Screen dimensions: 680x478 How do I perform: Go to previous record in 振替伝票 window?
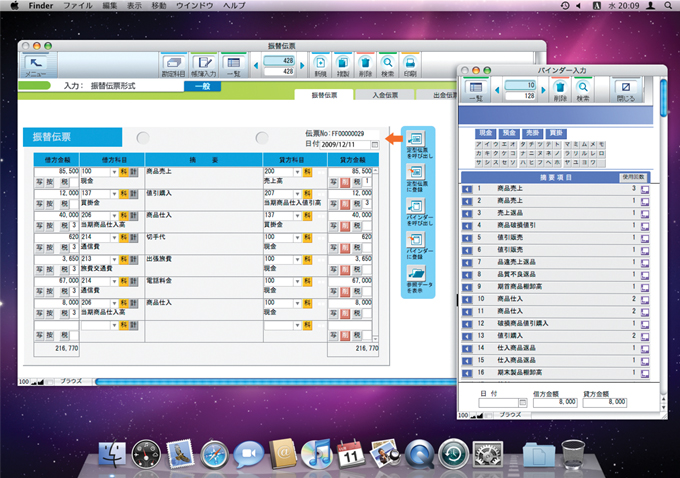pyautogui.click(x=256, y=65)
